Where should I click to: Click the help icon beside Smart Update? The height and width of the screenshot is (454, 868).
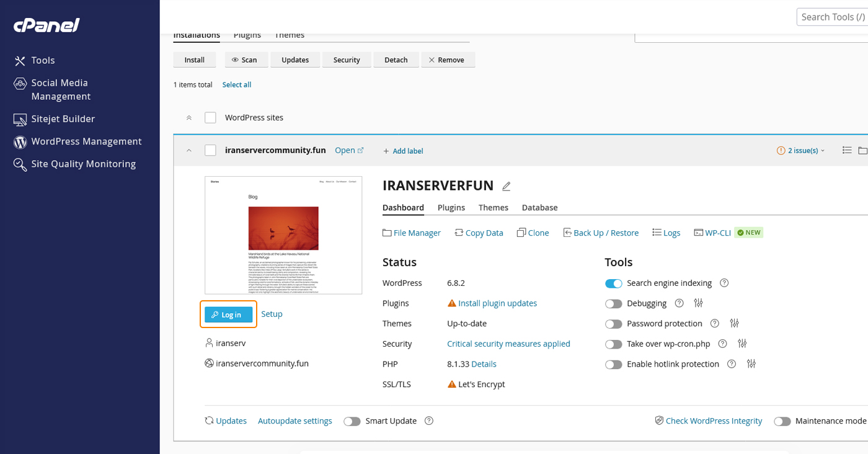coord(429,421)
